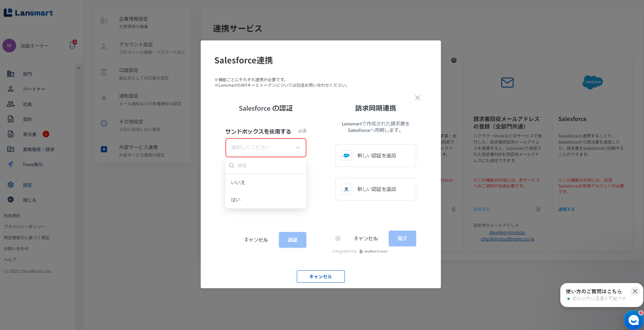The height and width of the screenshot is (330, 644).
Task: Open 業務報告・請求 in the sidebar
Action: pos(38,149)
